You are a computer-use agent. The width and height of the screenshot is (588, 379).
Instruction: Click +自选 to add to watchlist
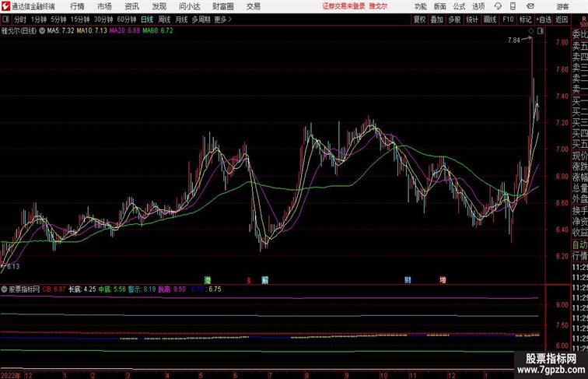544,19
